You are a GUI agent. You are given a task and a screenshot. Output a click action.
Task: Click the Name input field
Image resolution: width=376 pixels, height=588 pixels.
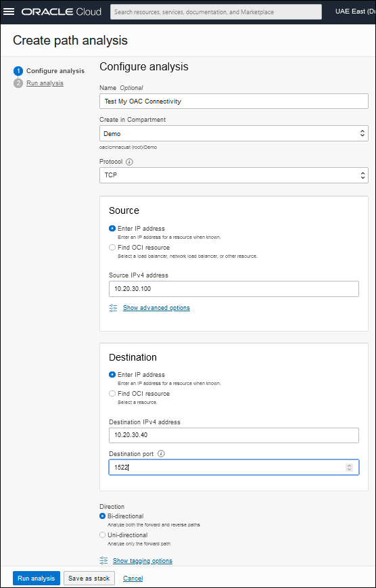233,101
